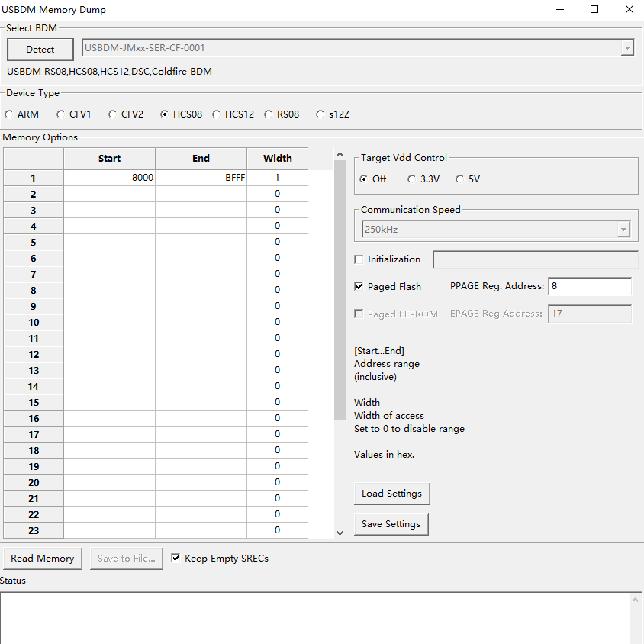Viewport: 644px width, 644px height.
Task: Select the RS08 device type
Action: 269,114
